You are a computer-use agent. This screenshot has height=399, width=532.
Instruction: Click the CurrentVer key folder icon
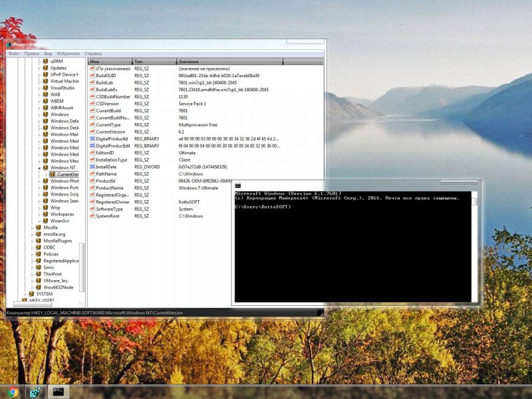[x=53, y=174]
